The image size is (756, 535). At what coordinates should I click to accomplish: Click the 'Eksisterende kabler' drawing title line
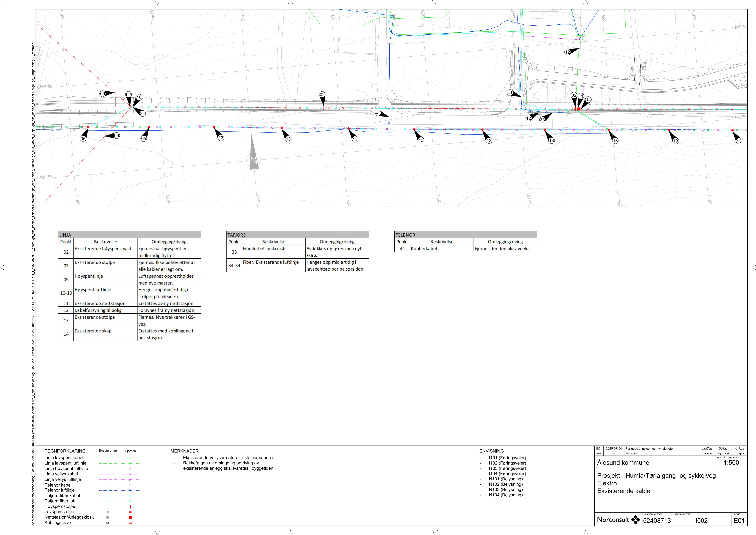click(x=625, y=491)
